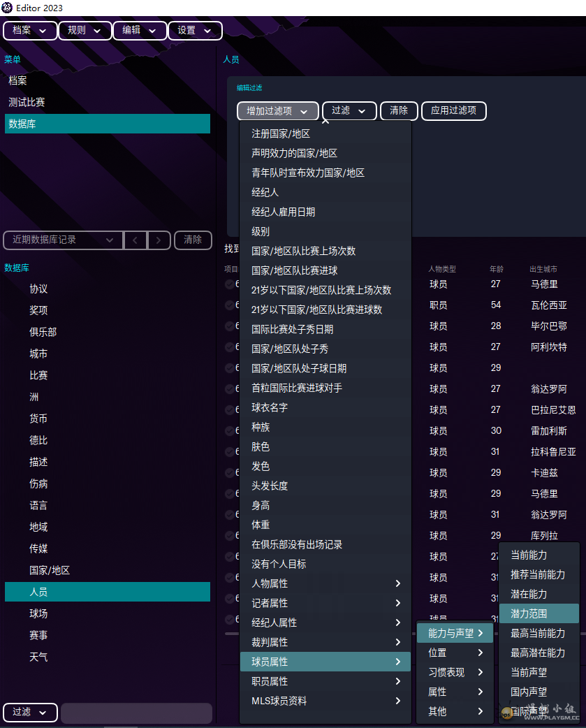The width and height of the screenshot is (586, 728).
Task: Click the checkmark icon on the first result row
Action: (x=230, y=284)
